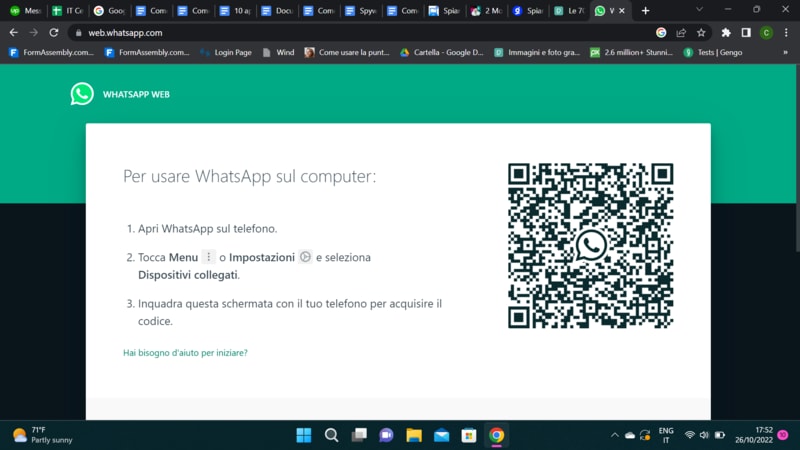Image resolution: width=800 pixels, height=450 pixels.
Task: Click the WhatsApp logo in the header
Action: click(x=82, y=94)
